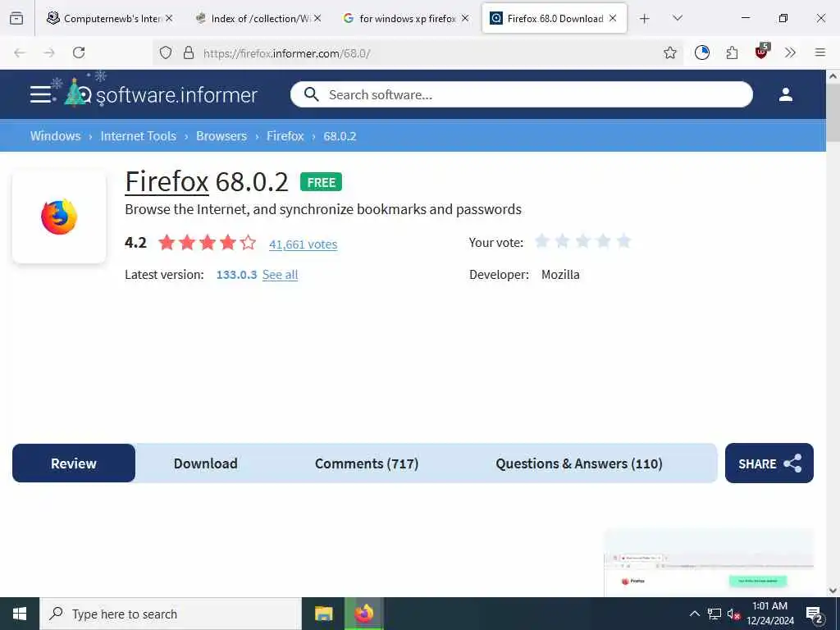Click the SHARE button
840x630 pixels.
tap(769, 463)
